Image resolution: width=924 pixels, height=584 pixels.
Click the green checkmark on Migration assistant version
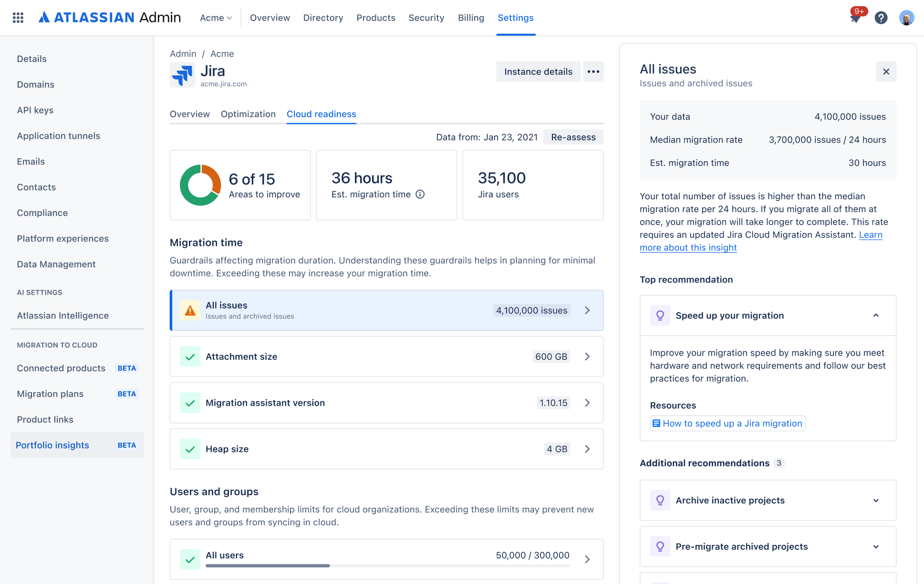(190, 403)
